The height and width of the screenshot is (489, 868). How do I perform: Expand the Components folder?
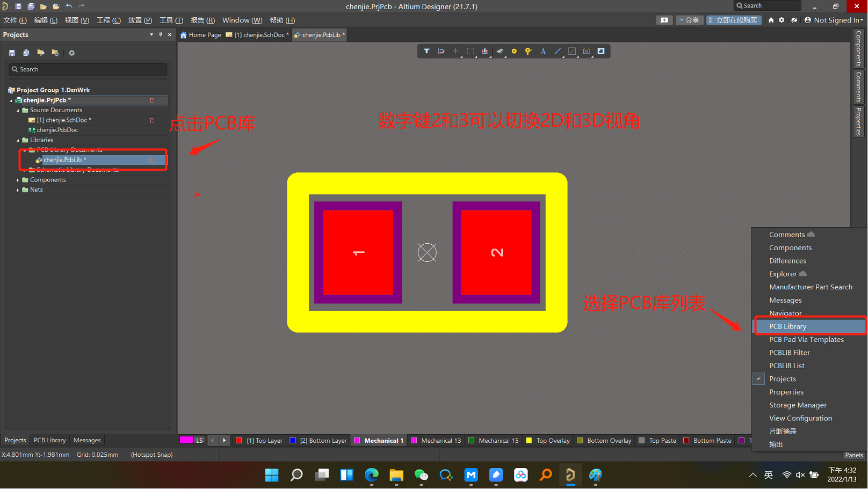pos(18,180)
